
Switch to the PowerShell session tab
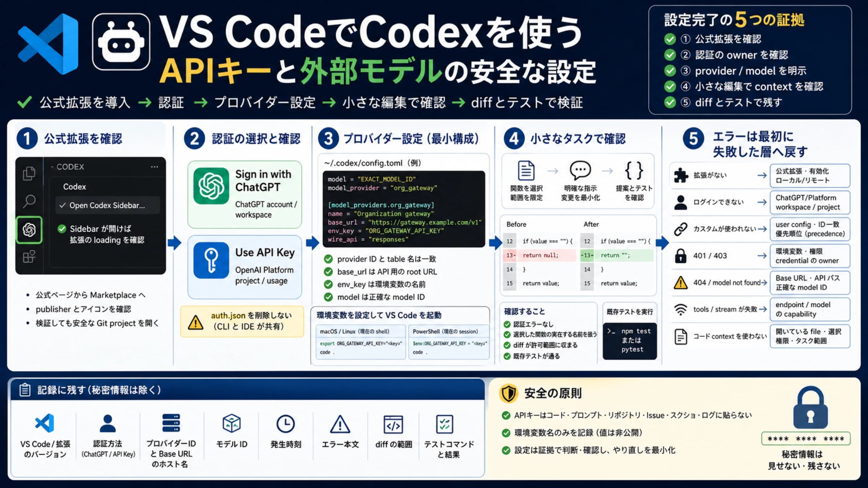448,331
